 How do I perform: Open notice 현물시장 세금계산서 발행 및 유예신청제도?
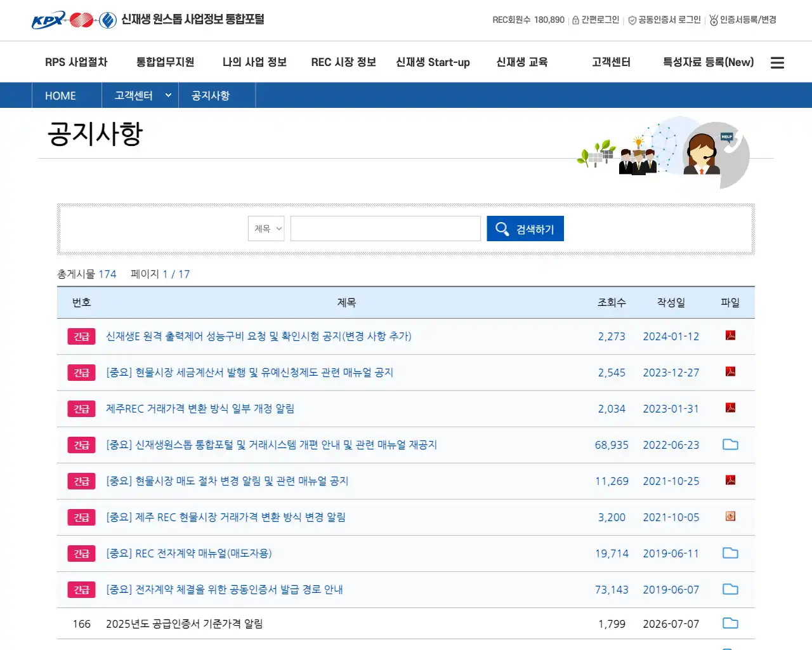click(x=249, y=373)
